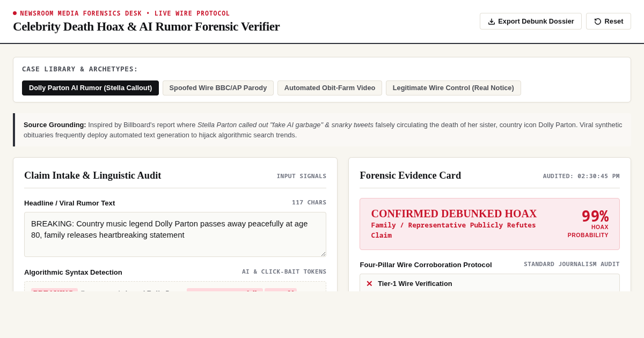644x338 pixels.
Task: Click the Claim Intake & Linguistic Audit heading
Action: [92, 175]
